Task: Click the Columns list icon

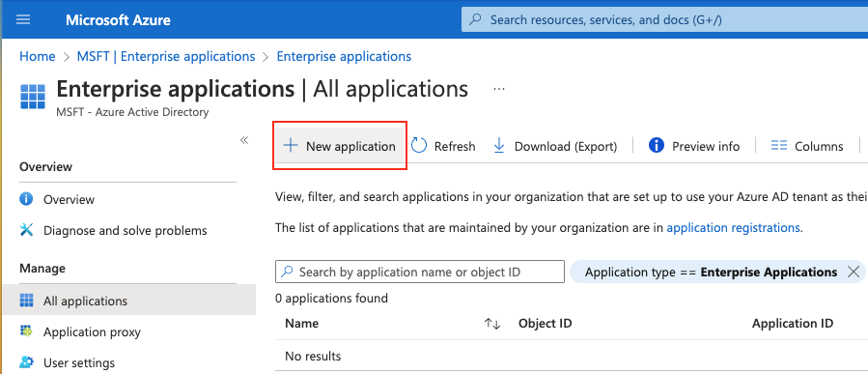Action: 779,146
